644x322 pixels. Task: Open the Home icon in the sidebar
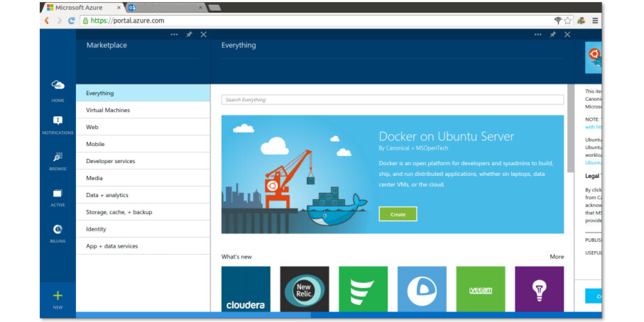coord(58,85)
